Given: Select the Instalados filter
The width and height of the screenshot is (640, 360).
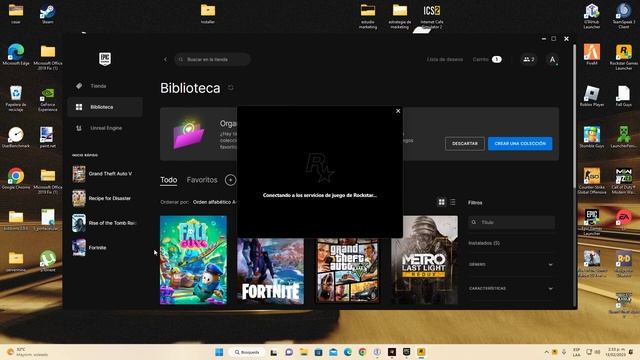Looking at the screenshot, I should click(x=484, y=243).
